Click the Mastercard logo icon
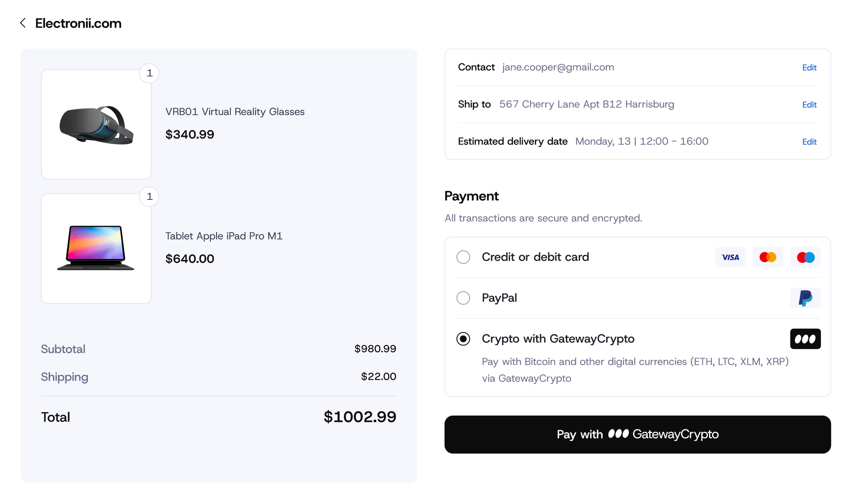Image resolution: width=858 pixels, height=504 pixels. 768,257
